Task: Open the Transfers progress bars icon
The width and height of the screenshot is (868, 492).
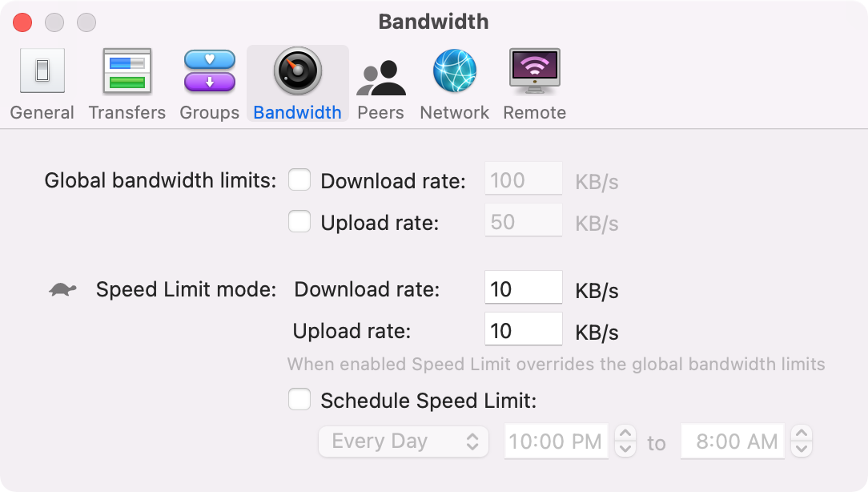Action: point(127,71)
